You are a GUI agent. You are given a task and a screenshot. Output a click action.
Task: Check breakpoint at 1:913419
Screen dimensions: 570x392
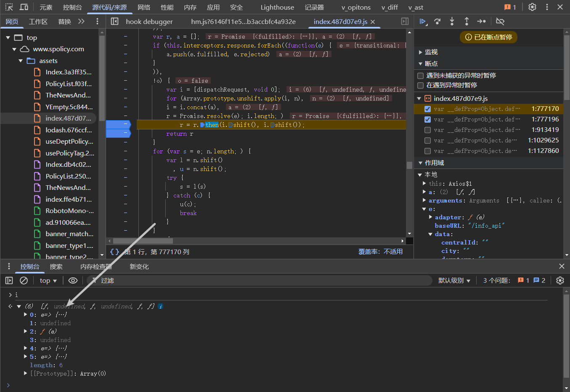coord(428,130)
